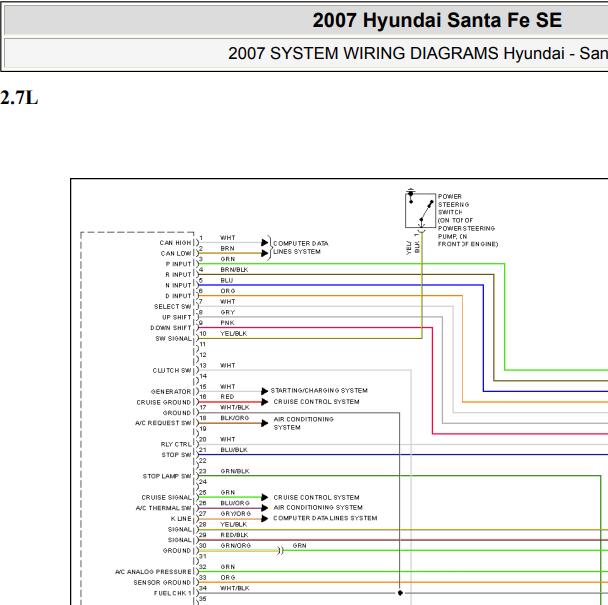The image size is (608, 605).
Task: Click the arrow next to STARTING/CHARGING SYSTEM
Action: pyautogui.click(x=265, y=391)
